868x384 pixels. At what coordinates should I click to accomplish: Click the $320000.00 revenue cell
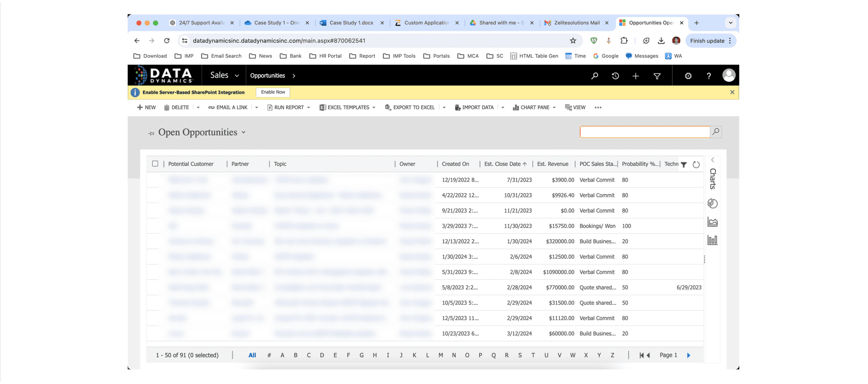(560, 241)
